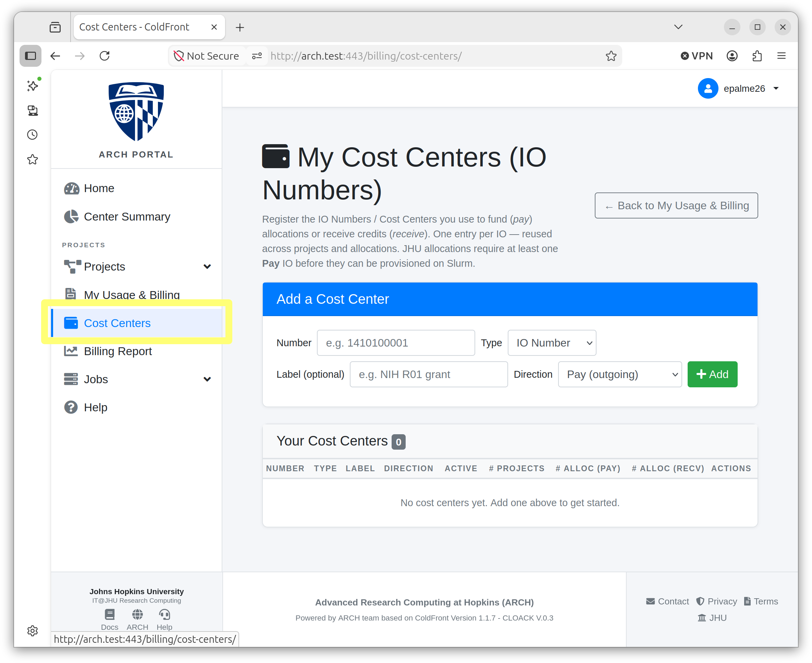This screenshot has width=812, height=663.
Task: Open a new browser tab
Action: coord(240,27)
